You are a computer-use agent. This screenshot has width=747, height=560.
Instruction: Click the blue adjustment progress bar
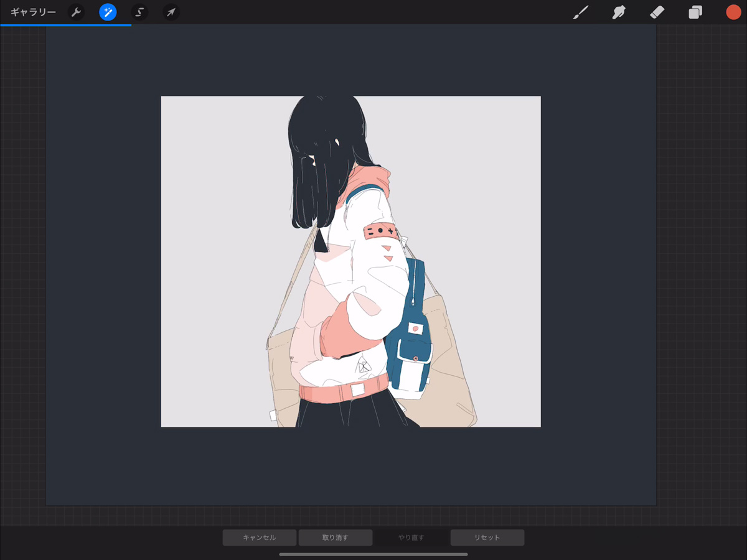pyautogui.click(x=65, y=25)
